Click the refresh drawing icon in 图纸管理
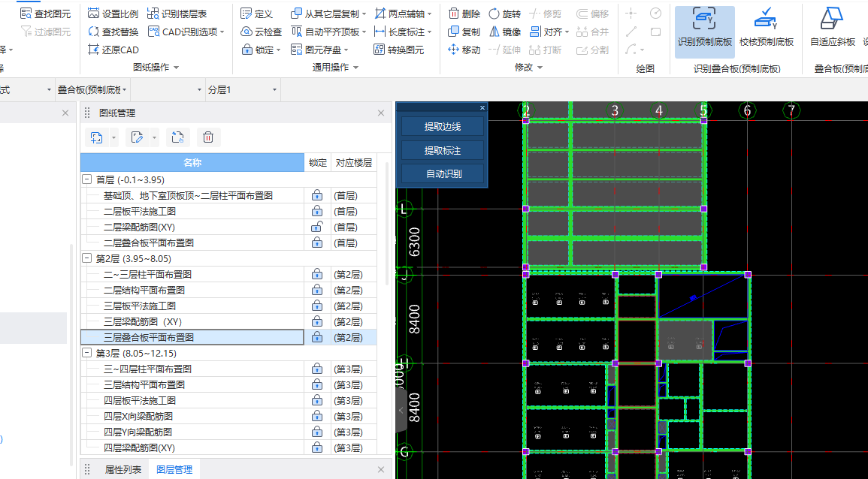The image size is (868, 479). (177, 137)
